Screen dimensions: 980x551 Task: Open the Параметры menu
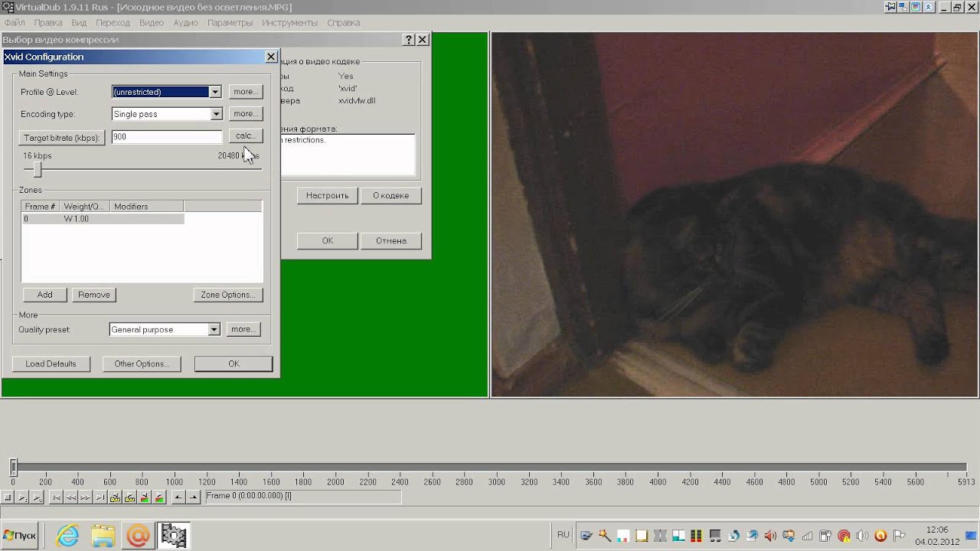[230, 23]
